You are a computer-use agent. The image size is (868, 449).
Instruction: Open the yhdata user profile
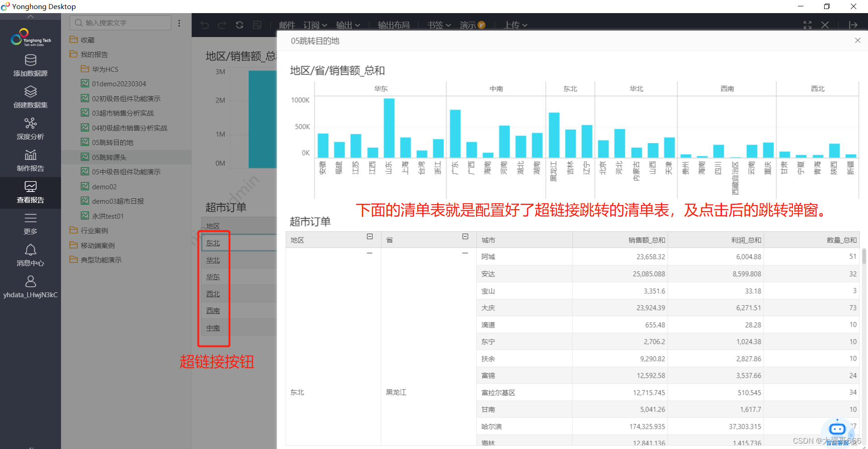coord(30,287)
